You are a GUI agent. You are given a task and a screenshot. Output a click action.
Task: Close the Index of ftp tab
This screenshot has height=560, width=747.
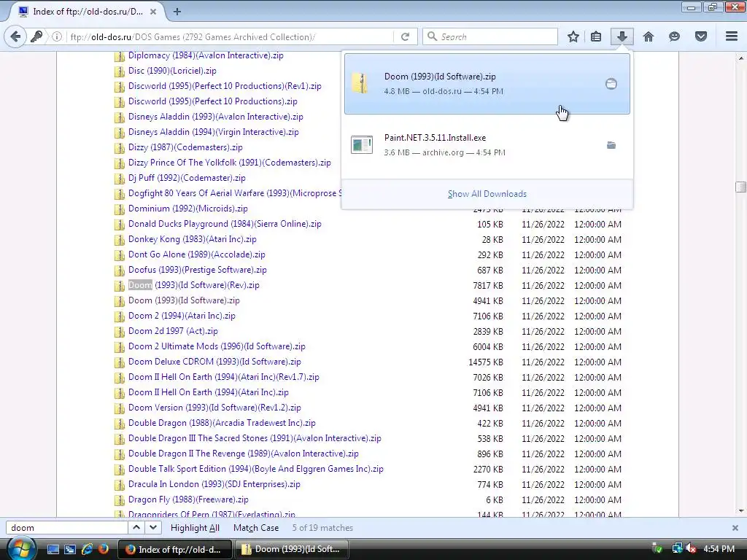[153, 12]
